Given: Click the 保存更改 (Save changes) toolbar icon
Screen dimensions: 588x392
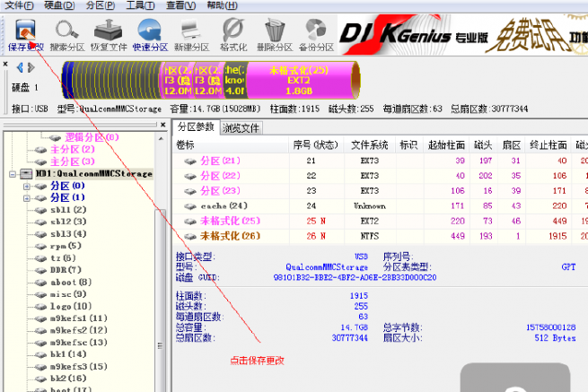Looking at the screenshot, I should click(25, 35).
